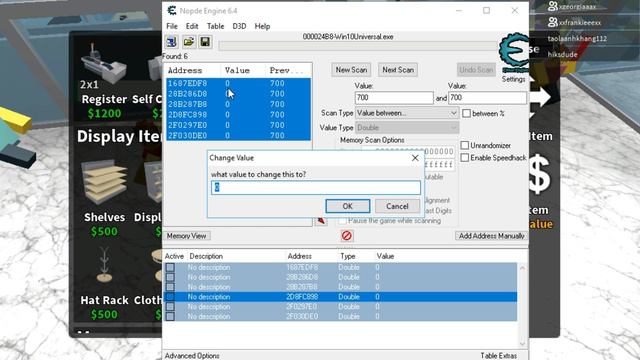640x360 pixels.
Task: Open the File menu
Action: [172, 26]
